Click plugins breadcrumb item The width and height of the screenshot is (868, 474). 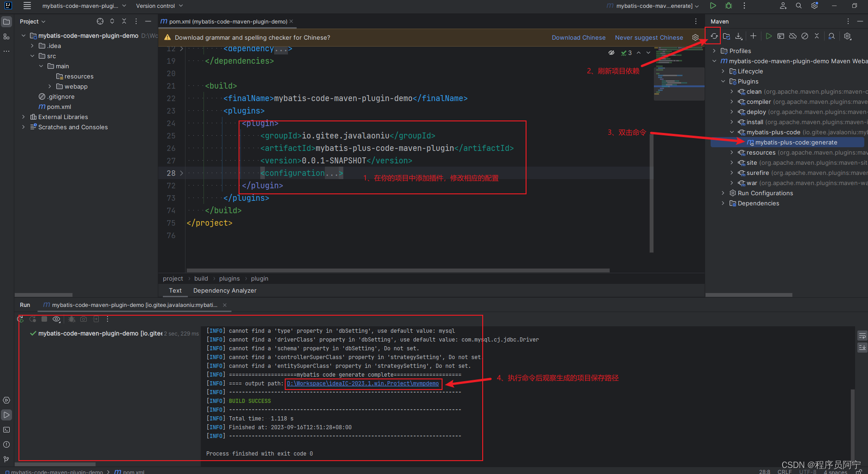[x=229, y=278]
